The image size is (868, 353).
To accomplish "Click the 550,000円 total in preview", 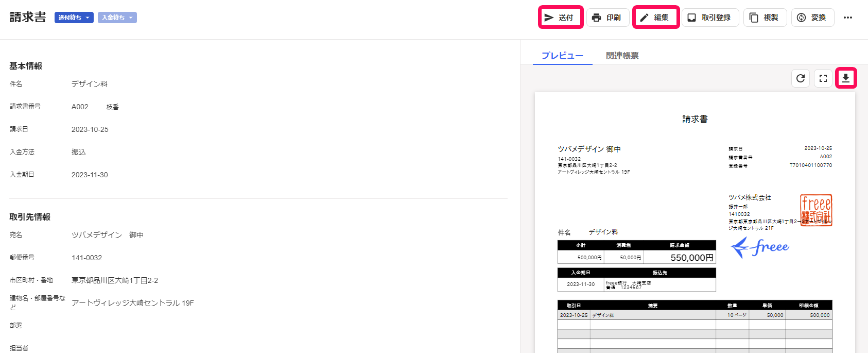I will [692, 258].
